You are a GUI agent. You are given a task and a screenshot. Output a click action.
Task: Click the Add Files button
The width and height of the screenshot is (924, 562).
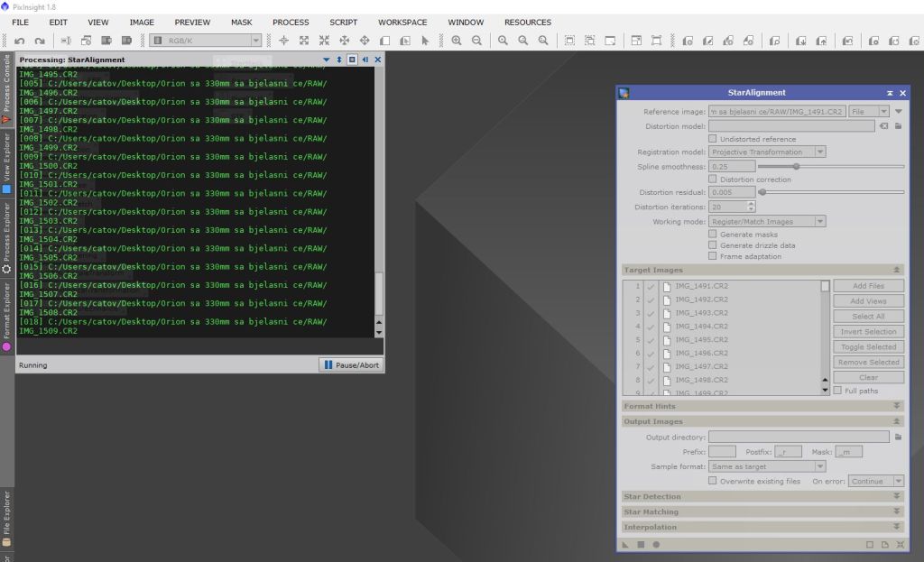pyautogui.click(x=868, y=286)
